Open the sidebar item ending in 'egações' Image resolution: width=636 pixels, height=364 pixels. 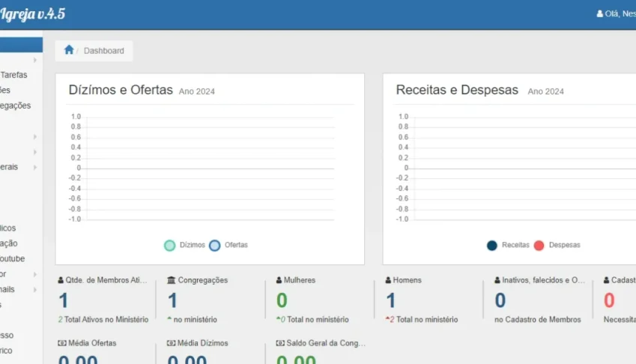point(16,106)
